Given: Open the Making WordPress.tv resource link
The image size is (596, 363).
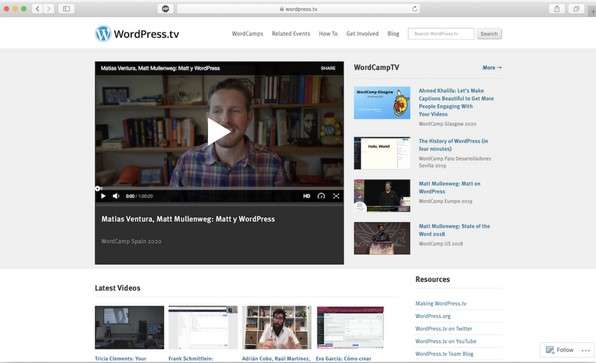Looking at the screenshot, I should coord(441,303).
